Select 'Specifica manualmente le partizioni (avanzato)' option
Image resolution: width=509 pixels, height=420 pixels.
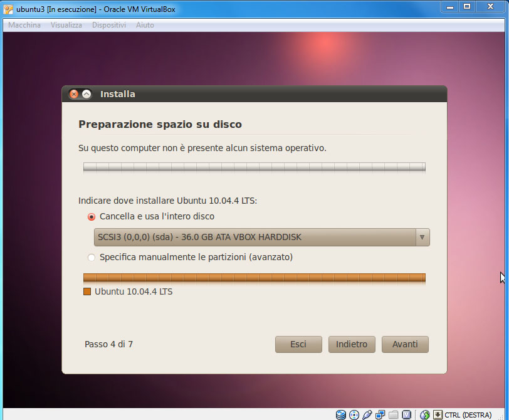tap(190, 257)
